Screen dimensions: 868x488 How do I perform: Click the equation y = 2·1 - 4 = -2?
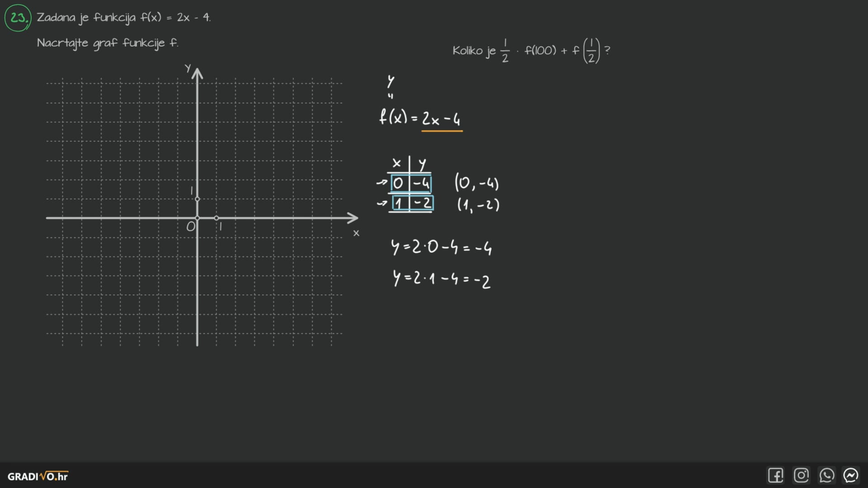(x=441, y=279)
